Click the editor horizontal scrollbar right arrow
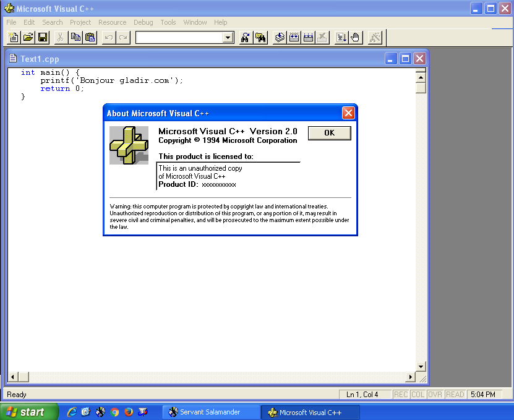The height and width of the screenshot is (420, 514). coord(410,377)
